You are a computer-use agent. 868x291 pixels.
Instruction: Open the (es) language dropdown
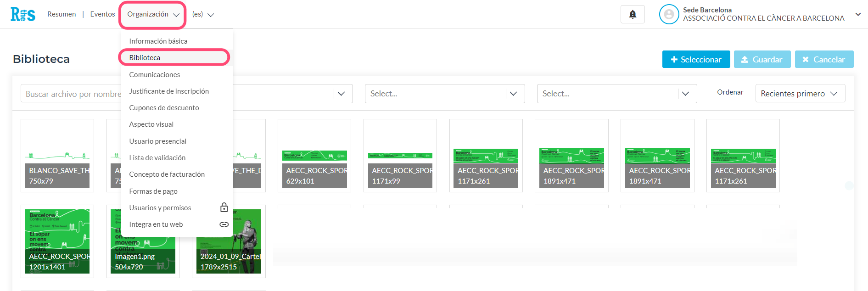click(x=203, y=15)
